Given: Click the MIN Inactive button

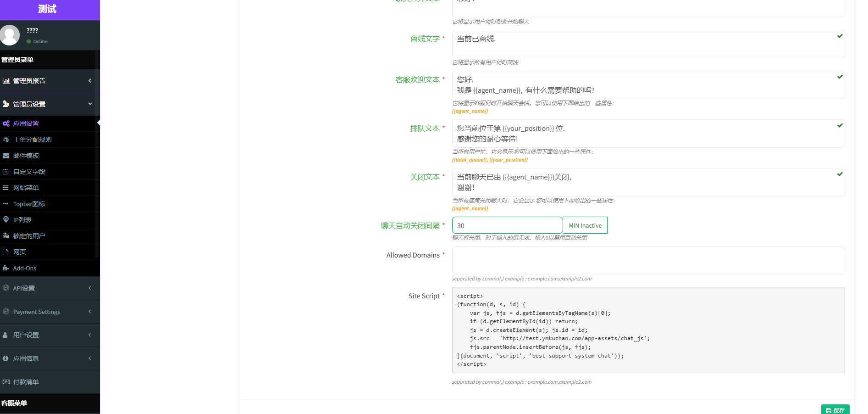Looking at the screenshot, I should click(x=585, y=225).
